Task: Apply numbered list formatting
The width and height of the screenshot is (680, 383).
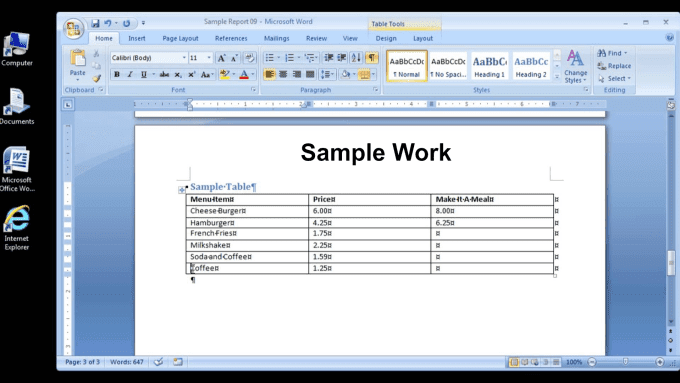Action: [x=289, y=58]
